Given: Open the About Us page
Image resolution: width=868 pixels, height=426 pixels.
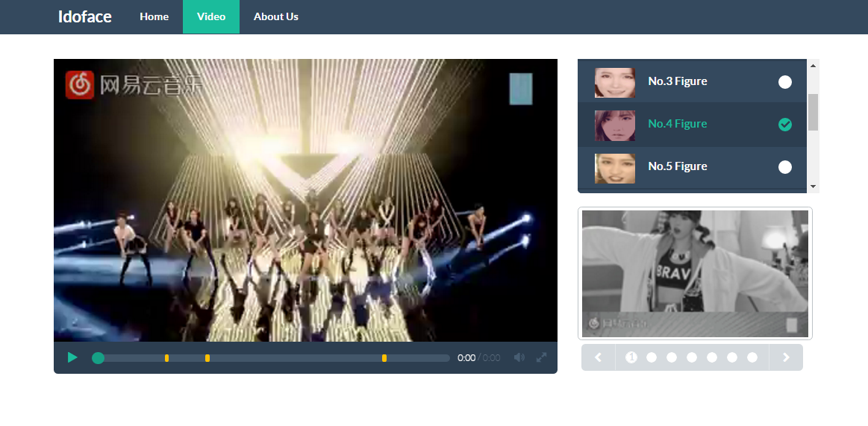Looking at the screenshot, I should point(275,16).
